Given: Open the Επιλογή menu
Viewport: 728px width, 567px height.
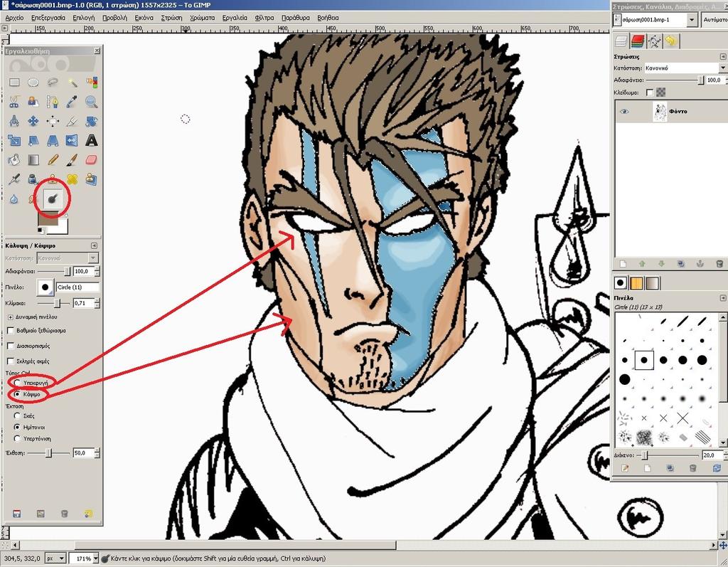Looking at the screenshot, I should coord(84,18).
